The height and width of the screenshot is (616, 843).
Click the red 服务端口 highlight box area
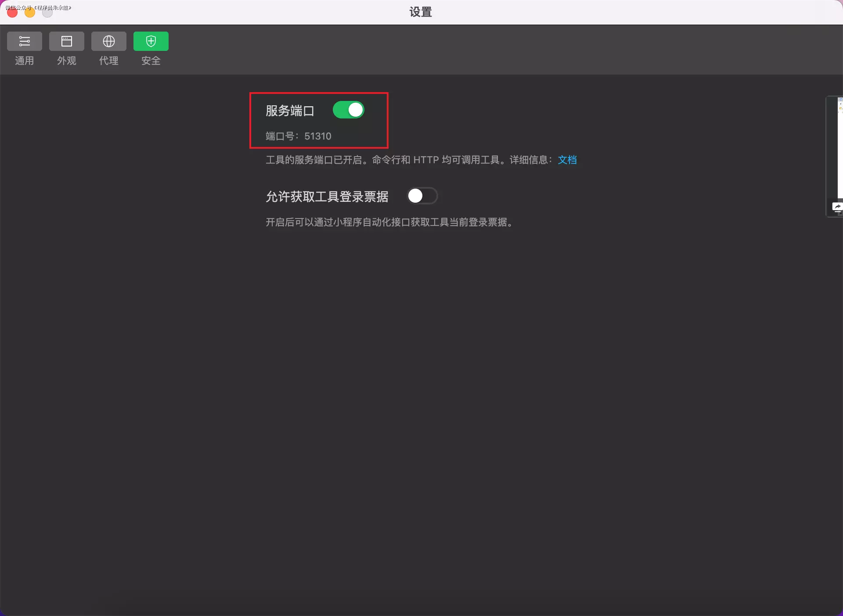(319, 120)
